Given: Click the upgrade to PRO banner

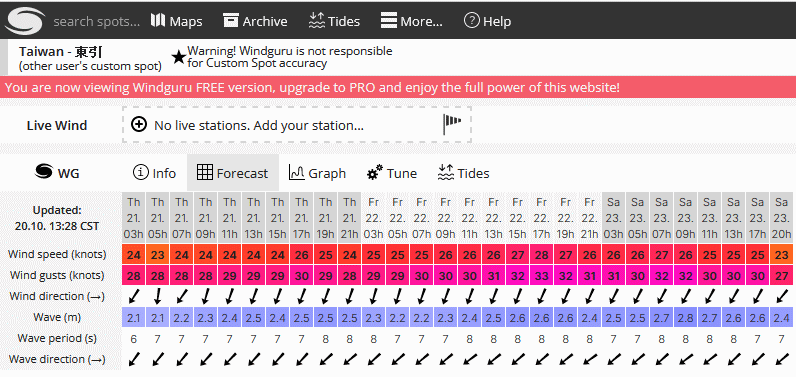Looking at the screenshot, I should point(398,87).
